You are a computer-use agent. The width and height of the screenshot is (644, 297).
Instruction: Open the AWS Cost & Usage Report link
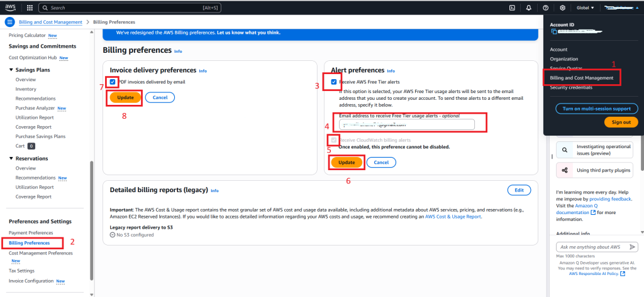(x=453, y=217)
